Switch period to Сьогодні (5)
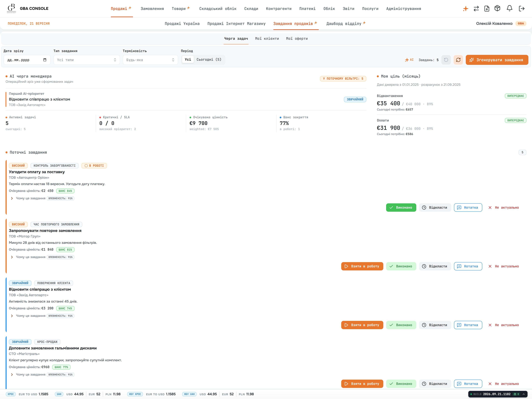Viewport: 532px width, 399px height. pyautogui.click(x=209, y=60)
